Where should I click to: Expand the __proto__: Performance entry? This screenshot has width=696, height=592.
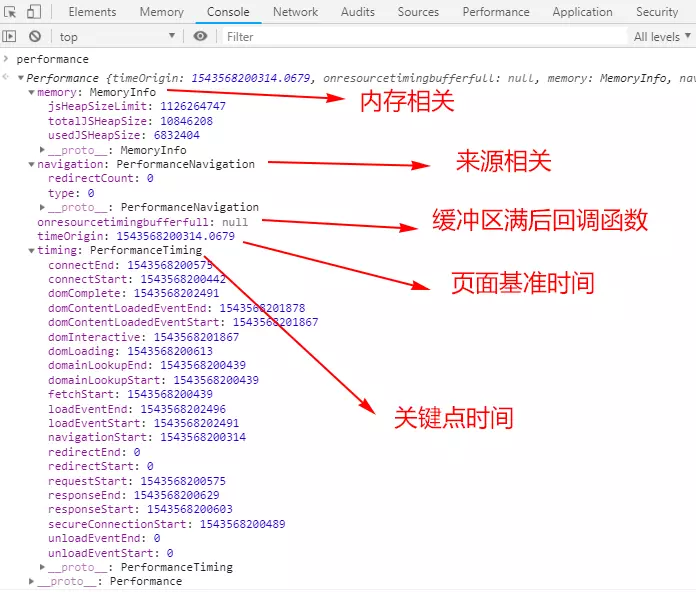[x=31, y=581]
